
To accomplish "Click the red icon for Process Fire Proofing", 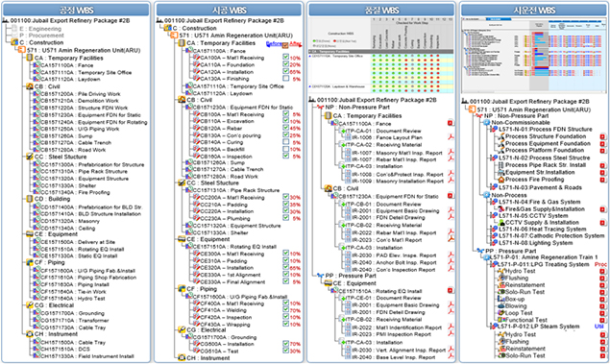I will click(602, 180).
